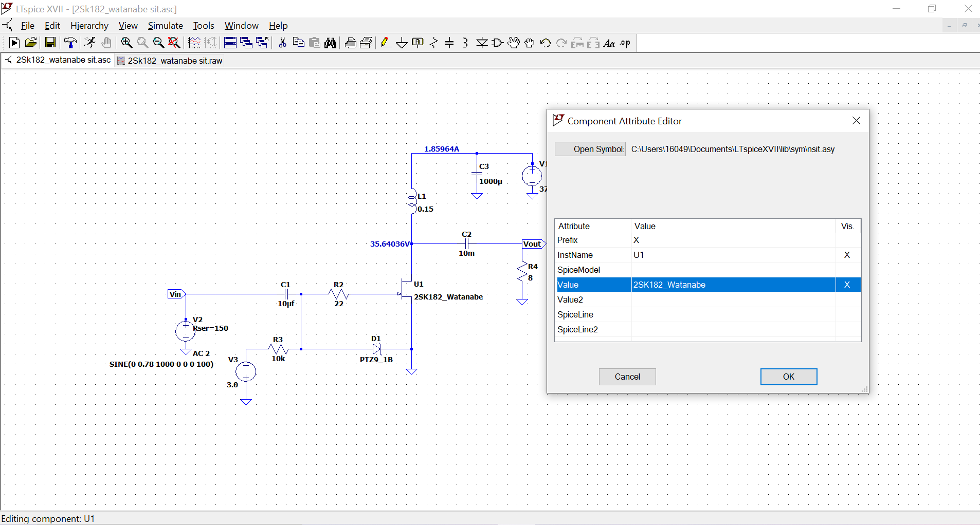Add SPICE directive .op icon
The height and width of the screenshot is (525, 980).
click(x=625, y=43)
